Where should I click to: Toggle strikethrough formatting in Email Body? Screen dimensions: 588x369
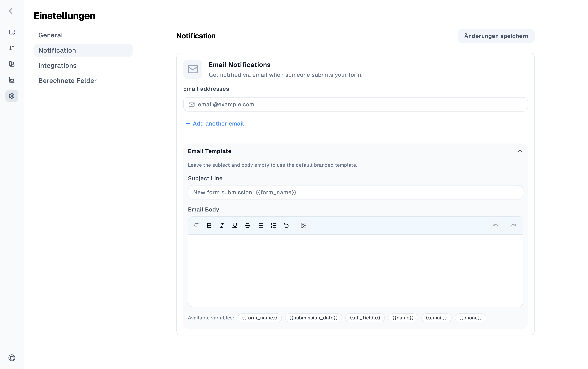tap(248, 225)
